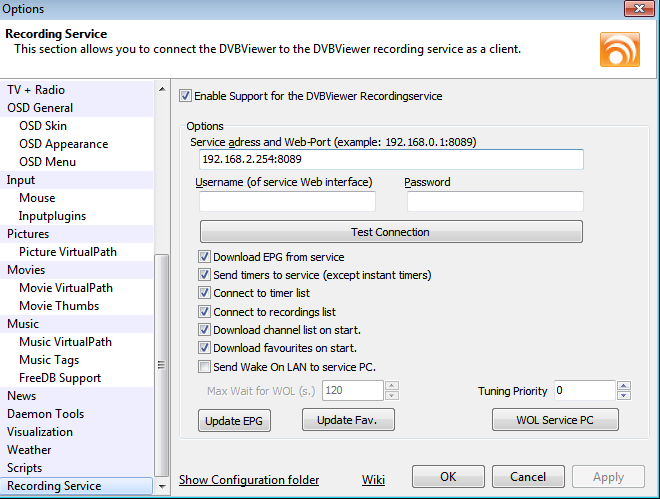Click Update EPG button
The width and height of the screenshot is (660, 499).
click(234, 421)
